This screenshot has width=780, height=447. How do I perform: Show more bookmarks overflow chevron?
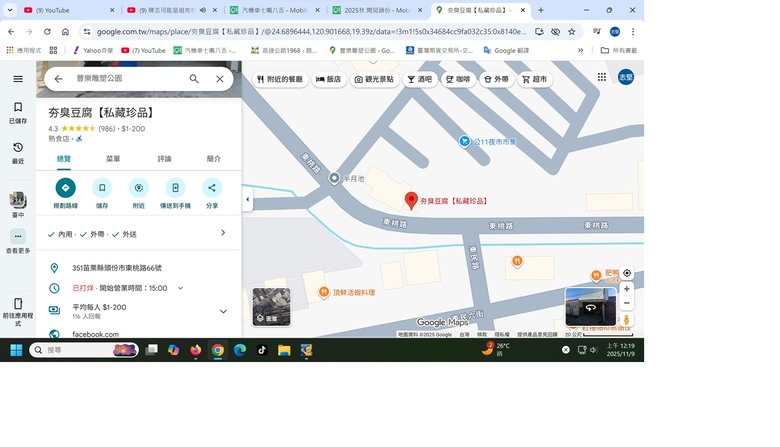580,50
